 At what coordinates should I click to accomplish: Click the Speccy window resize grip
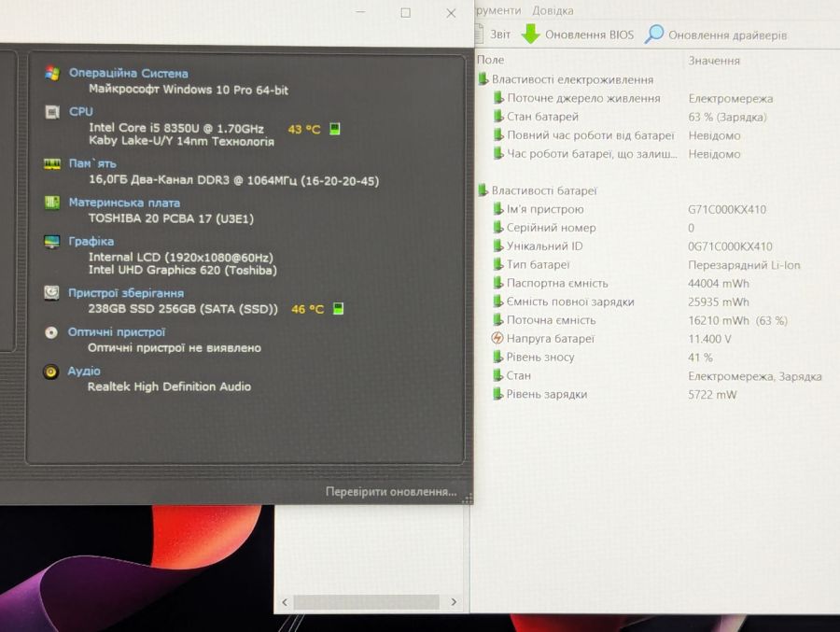click(x=468, y=499)
